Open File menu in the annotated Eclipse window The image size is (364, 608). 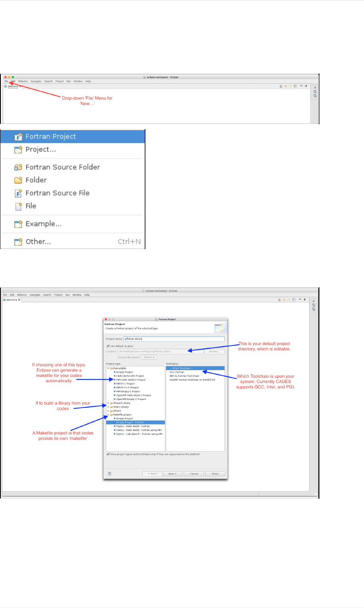pos(6,81)
